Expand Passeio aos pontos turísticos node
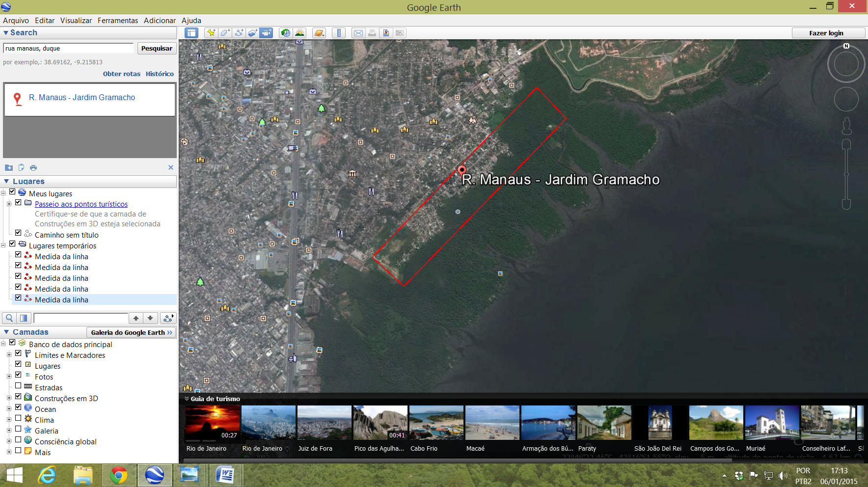The height and width of the screenshot is (487, 868). (x=9, y=204)
